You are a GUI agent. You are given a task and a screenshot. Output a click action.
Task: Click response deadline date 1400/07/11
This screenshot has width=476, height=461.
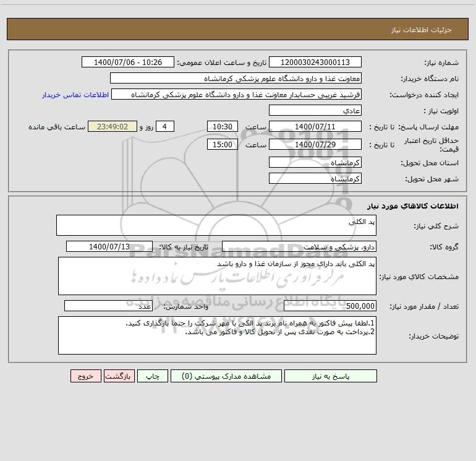pyautogui.click(x=315, y=126)
